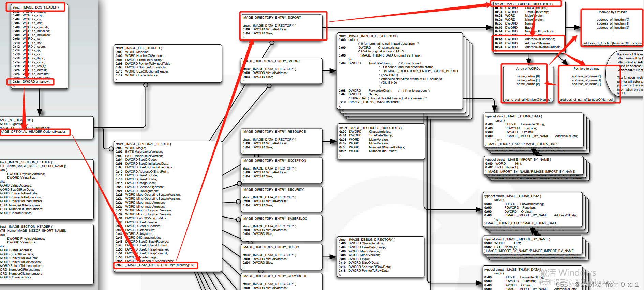Click the 'IMAGE_DIRECTORY_ENTRY_DEBUG' title
The width and height of the screenshot is (644, 290).
click(x=271, y=247)
